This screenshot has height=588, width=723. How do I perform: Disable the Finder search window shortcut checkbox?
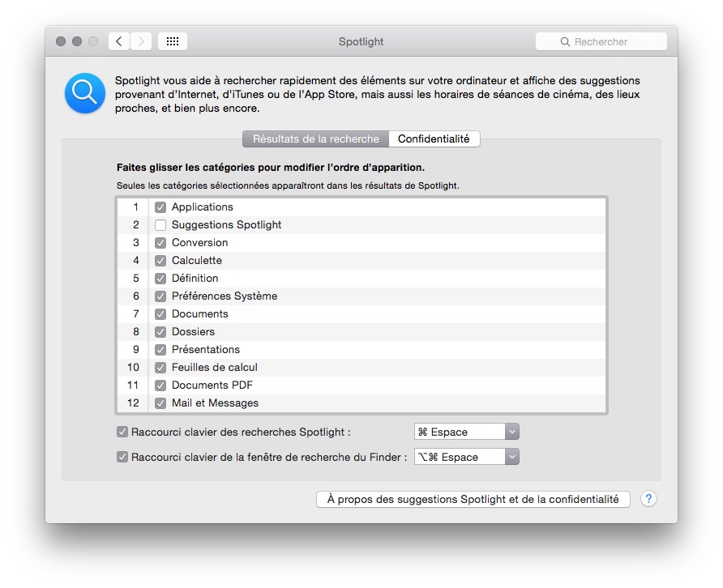122,457
